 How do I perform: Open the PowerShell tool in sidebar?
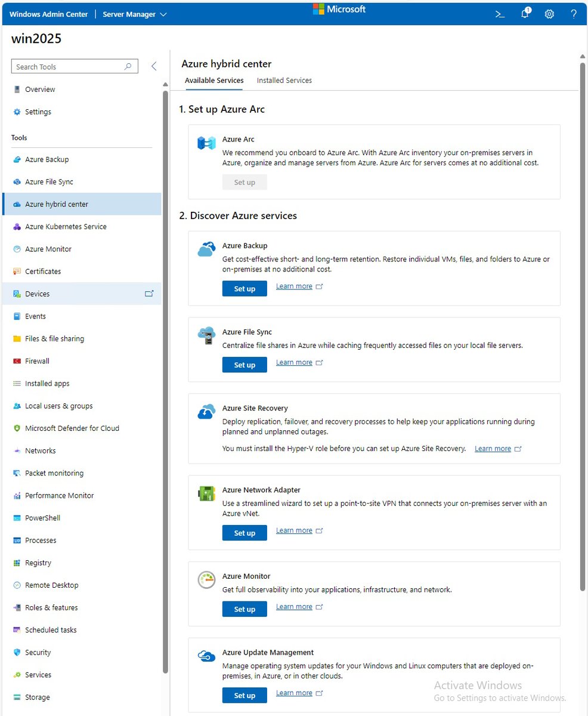(82, 518)
